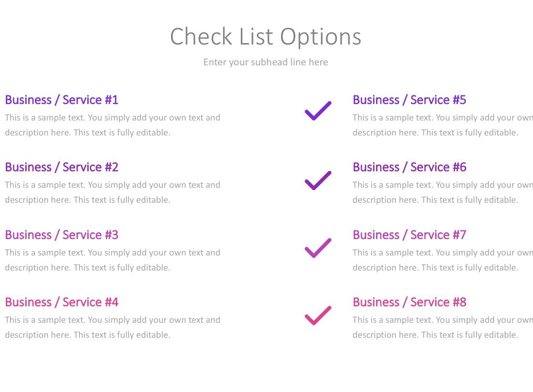Select the Check List Options title

point(266,37)
